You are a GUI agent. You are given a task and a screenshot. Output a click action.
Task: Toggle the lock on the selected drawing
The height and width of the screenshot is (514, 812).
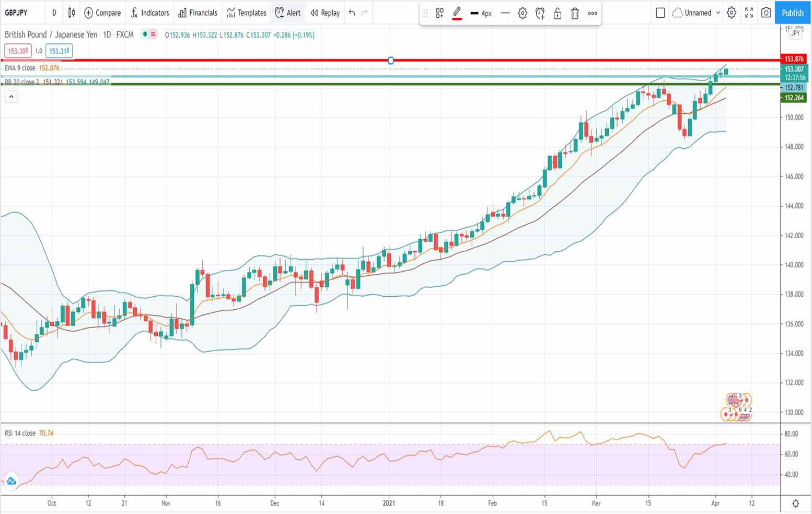(558, 14)
